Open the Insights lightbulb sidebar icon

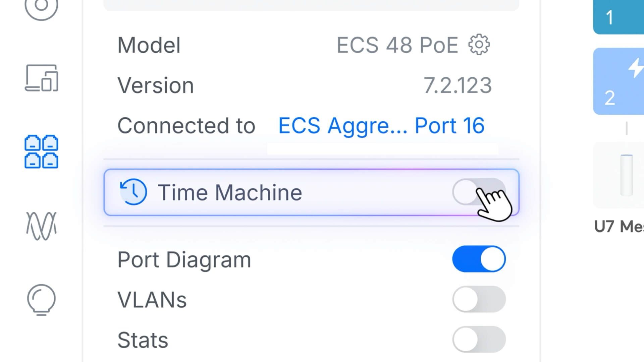click(x=41, y=300)
